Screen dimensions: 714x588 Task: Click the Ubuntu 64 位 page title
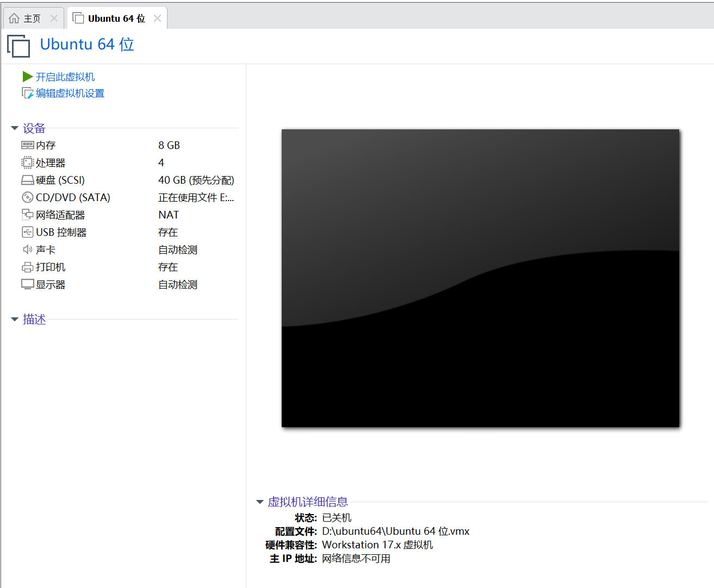click(x=87, y=44)
